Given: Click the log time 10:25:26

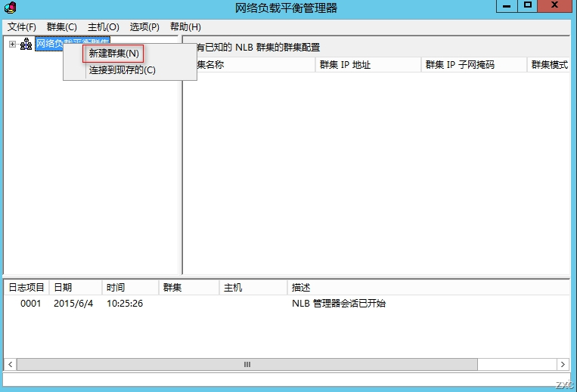Looking at the screenshot, I should [125, 304].
